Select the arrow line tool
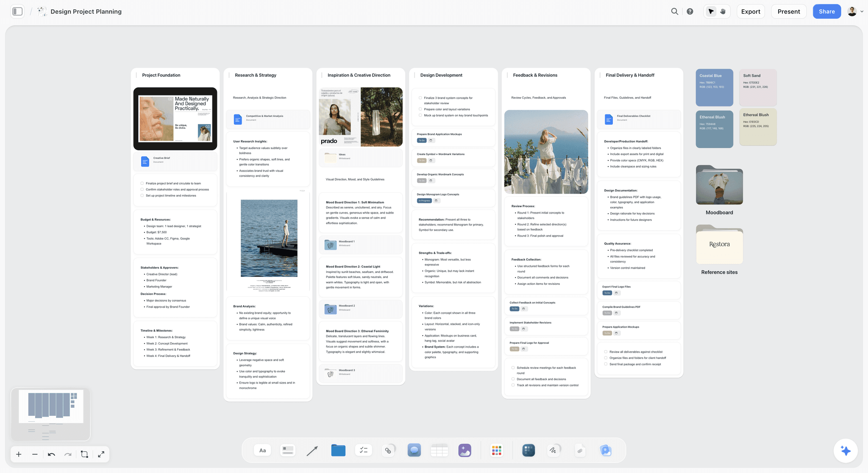 (312, 451)
